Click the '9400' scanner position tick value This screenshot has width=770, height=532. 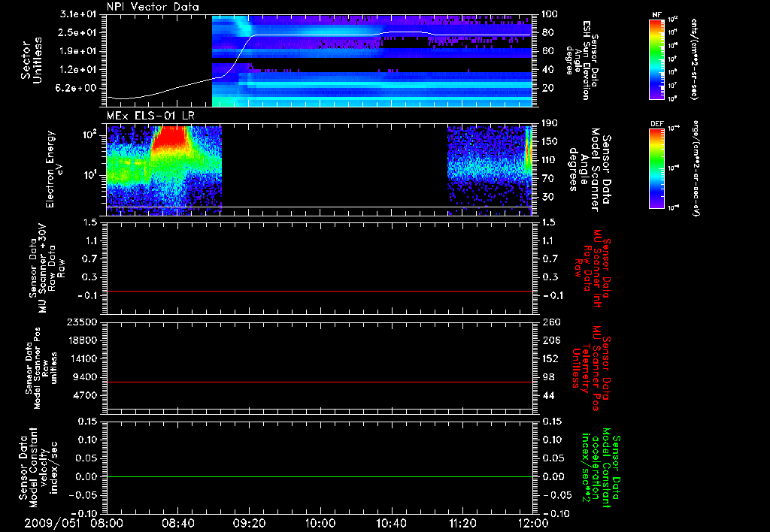pyautogui.click(x=85, y=377)
